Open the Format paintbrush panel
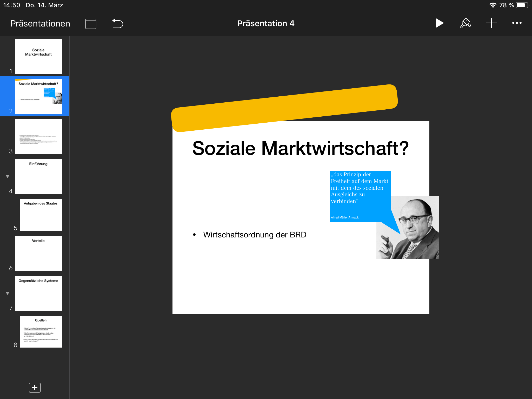 [x=465, y=23]
